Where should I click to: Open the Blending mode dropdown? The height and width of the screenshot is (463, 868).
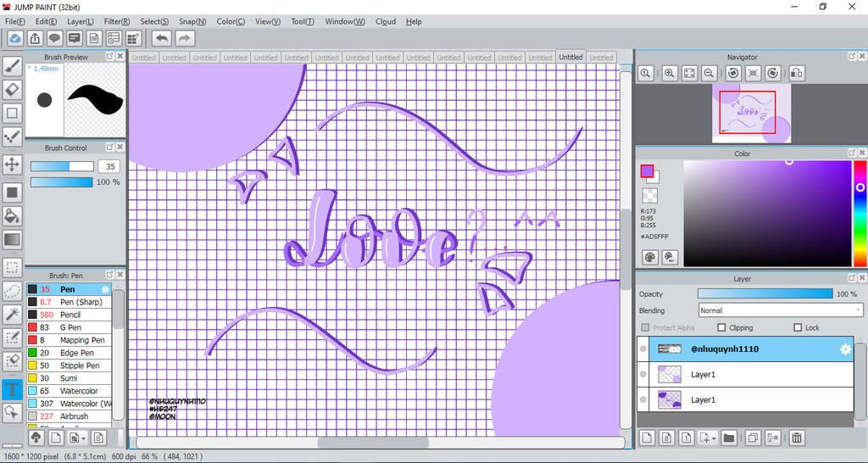[x=781, y=310]
